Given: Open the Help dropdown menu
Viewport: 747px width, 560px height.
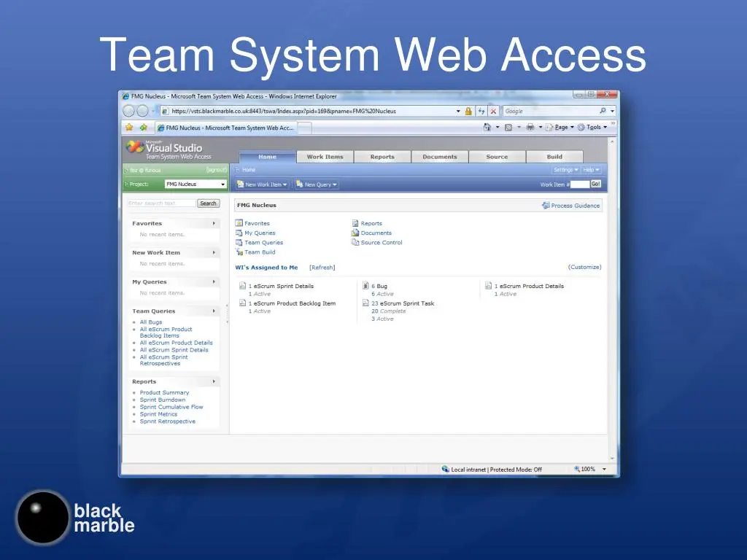Looking at the screenshot, I should 591,170.
